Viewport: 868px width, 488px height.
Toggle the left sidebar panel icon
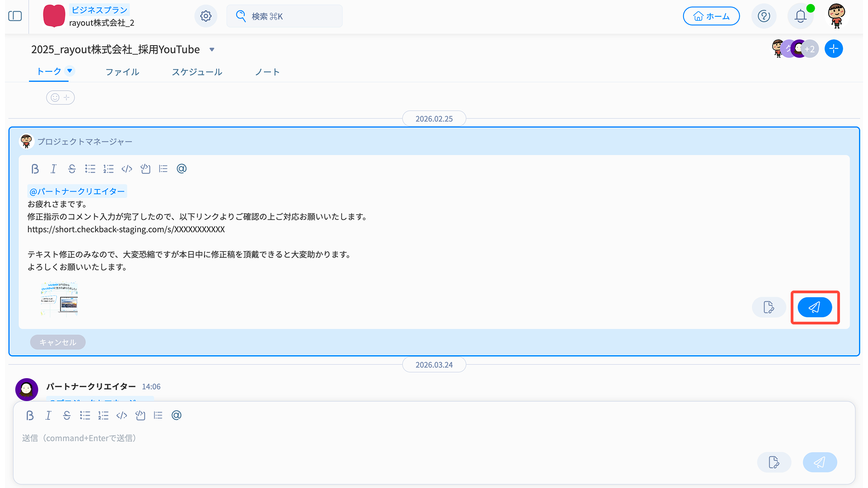(x=15, y=16)
